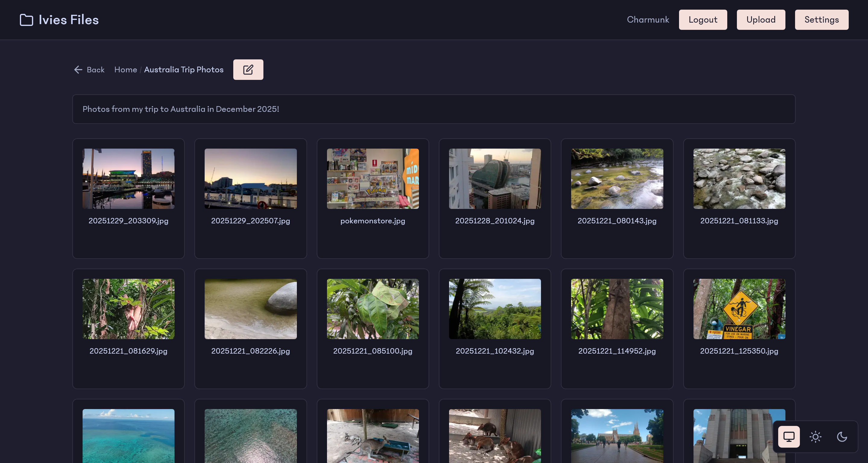This screenshot has width=868, height=463.
Task: Navigate to Home via the breadcrumb
Action: (125, 69)
